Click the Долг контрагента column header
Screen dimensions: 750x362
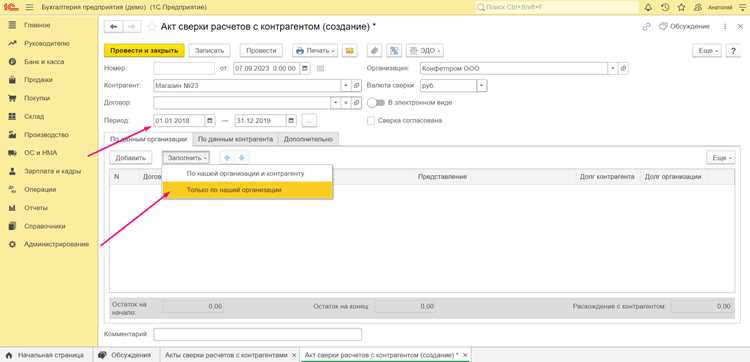tap(607, 177)
